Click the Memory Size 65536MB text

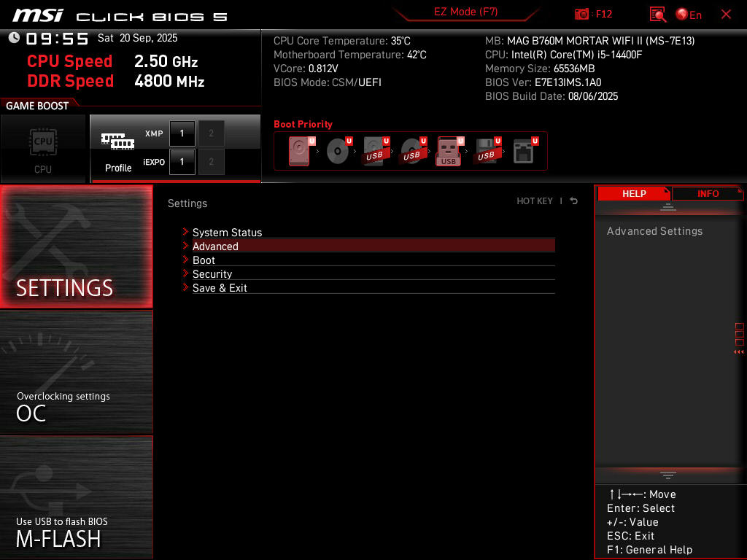tap(540, 69)
